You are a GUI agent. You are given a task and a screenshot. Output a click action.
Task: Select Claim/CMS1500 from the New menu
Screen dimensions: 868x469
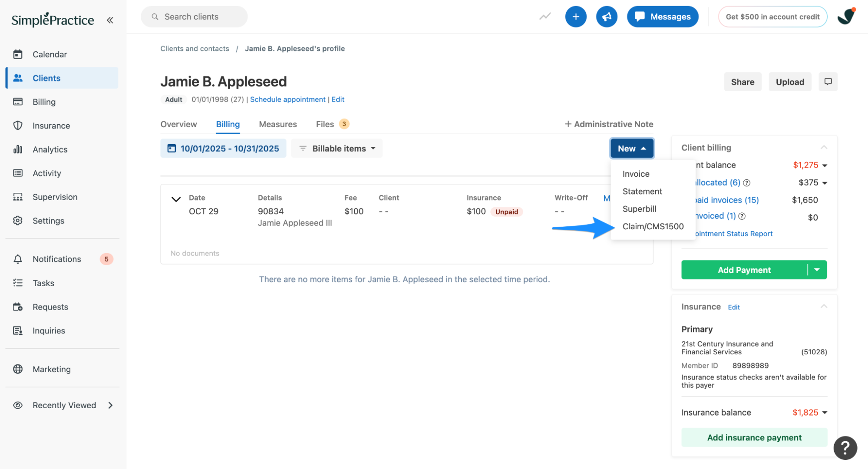pyautogui.click(x=653, y=226)
